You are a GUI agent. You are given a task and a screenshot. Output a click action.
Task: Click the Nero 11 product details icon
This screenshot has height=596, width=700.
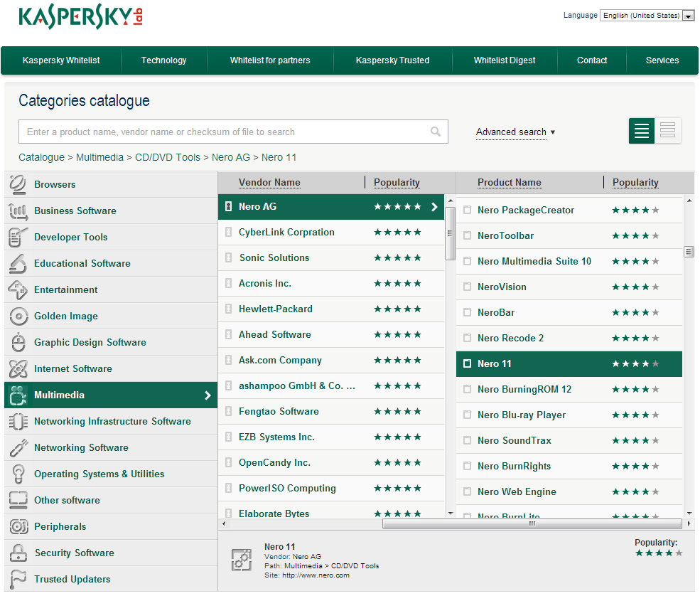pos(242,560)
